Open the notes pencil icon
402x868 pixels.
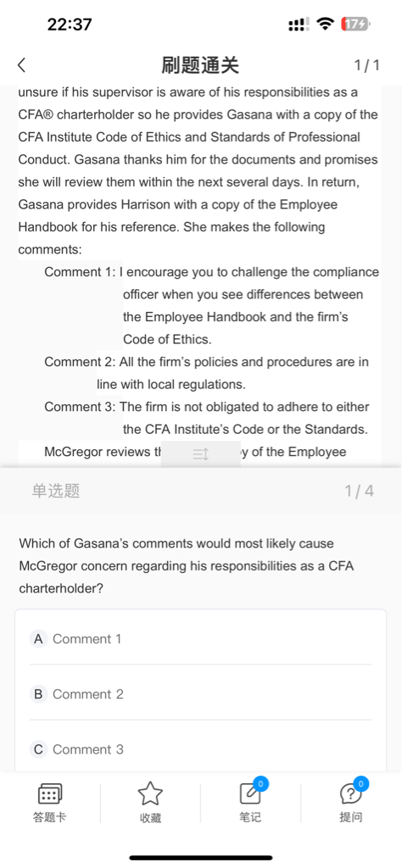pos(250,794)
